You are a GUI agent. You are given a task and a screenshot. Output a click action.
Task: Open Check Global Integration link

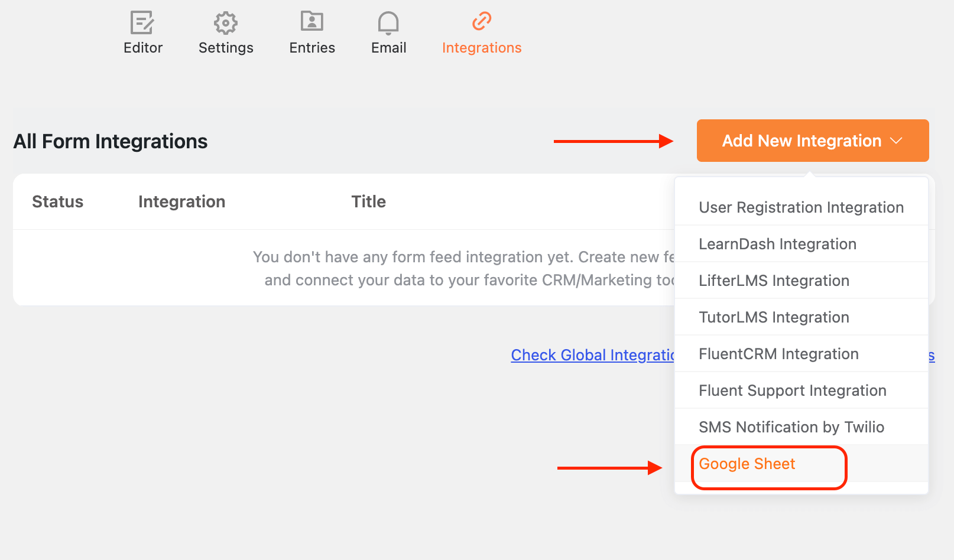click(593, 355)
